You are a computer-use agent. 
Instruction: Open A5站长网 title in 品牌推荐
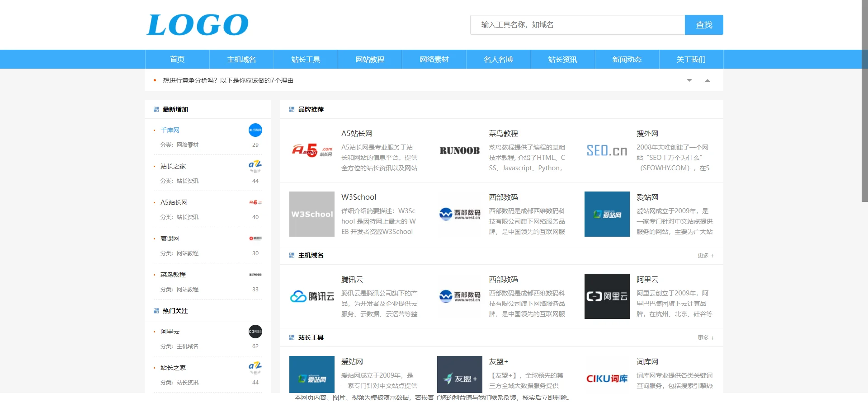tap(357, 134)
